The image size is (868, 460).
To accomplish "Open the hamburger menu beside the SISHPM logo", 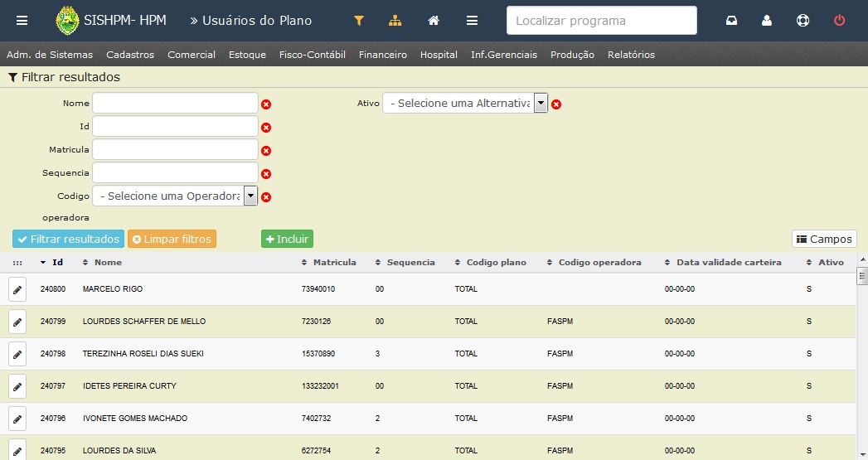I will point(22,21).
